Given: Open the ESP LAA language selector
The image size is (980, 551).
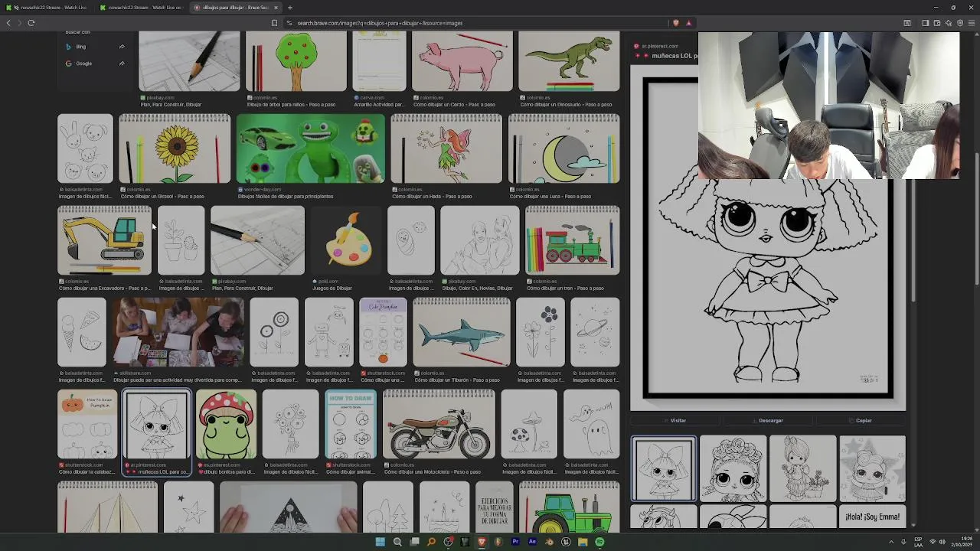Looking at the screenshot, I should 918,542.
